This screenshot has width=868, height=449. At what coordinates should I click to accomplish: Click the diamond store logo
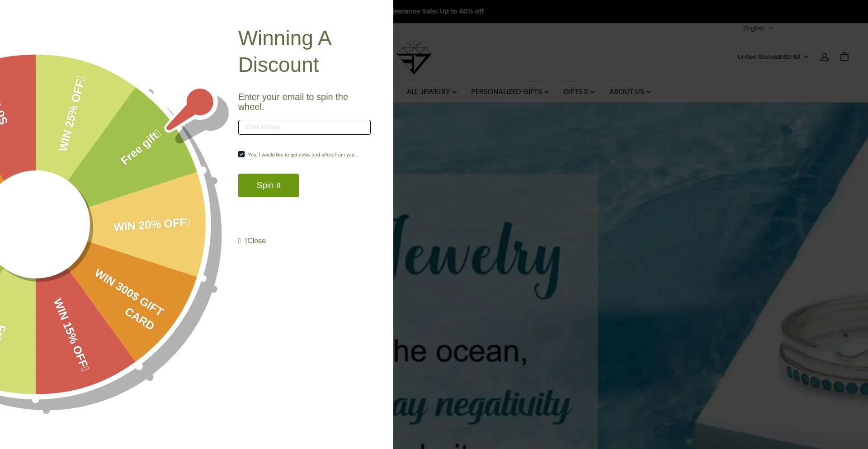tap(414, 57)
